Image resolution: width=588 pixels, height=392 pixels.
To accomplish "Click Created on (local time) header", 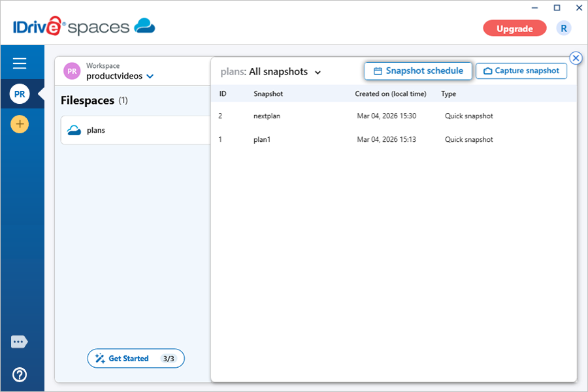I will click(x=391, y=94).
